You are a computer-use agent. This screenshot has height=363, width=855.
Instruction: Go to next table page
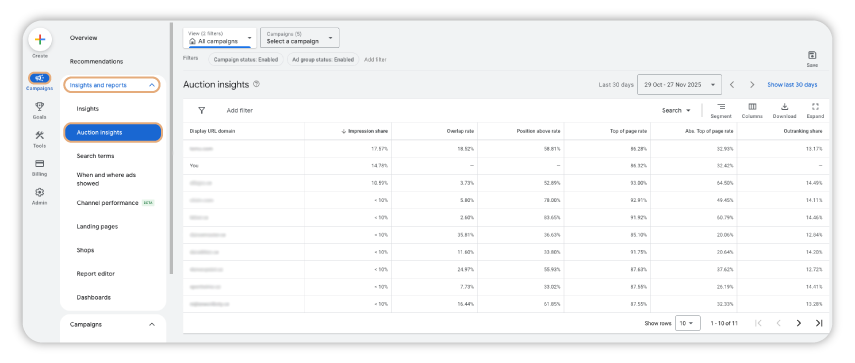799,323
